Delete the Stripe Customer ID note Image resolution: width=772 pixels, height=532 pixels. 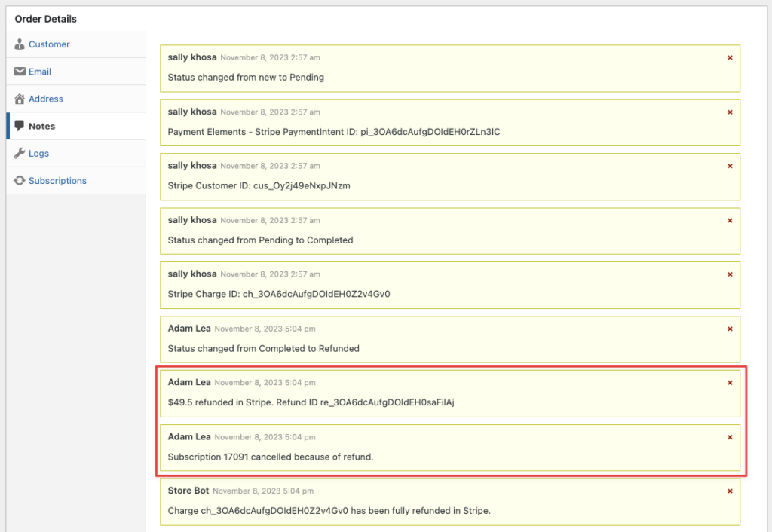click(730, 166)
